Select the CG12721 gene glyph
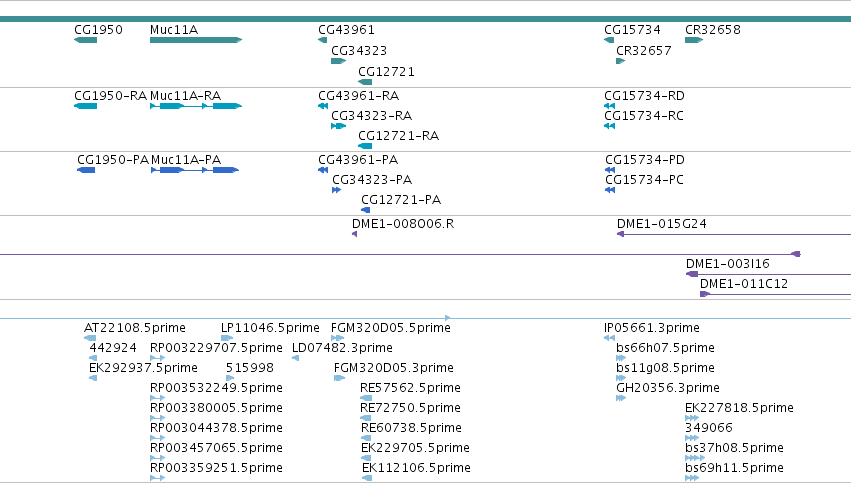This screenshot has height=483, width=851. click(365, 82)
